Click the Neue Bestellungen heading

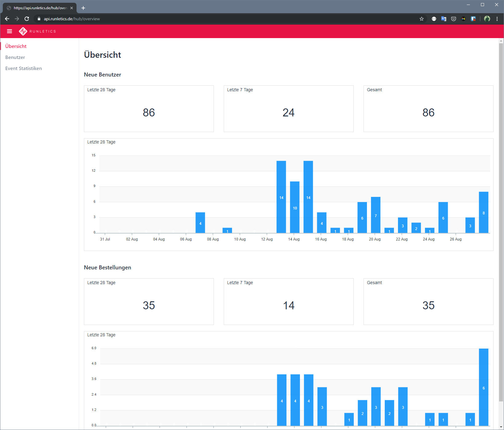[108, 268]
